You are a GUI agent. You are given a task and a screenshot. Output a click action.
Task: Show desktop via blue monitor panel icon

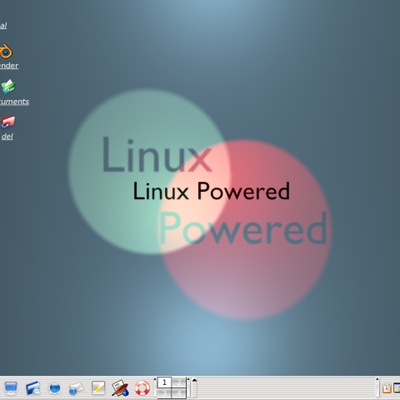click(11, 388)
